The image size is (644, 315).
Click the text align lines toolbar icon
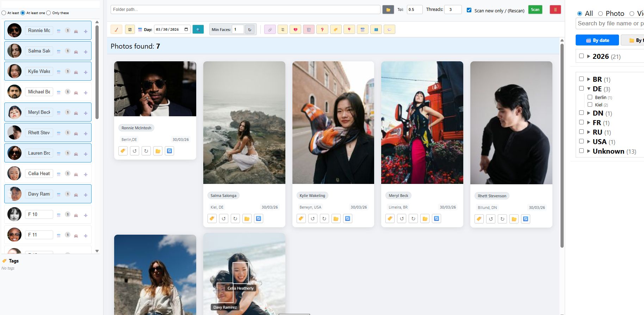click(283, 30)
